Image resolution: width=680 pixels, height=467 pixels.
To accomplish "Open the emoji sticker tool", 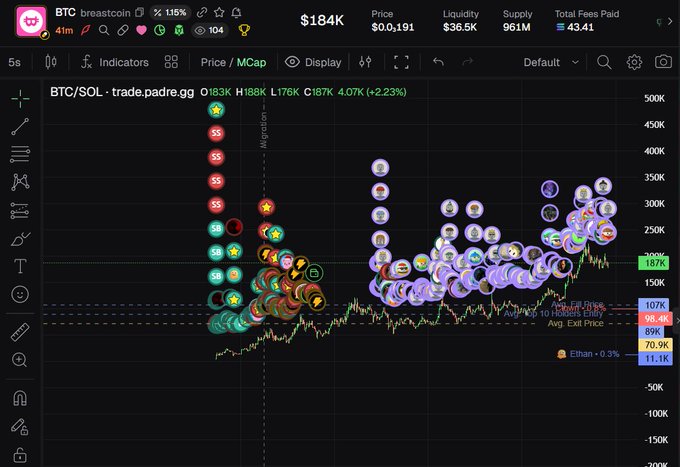I will point(20,294).
